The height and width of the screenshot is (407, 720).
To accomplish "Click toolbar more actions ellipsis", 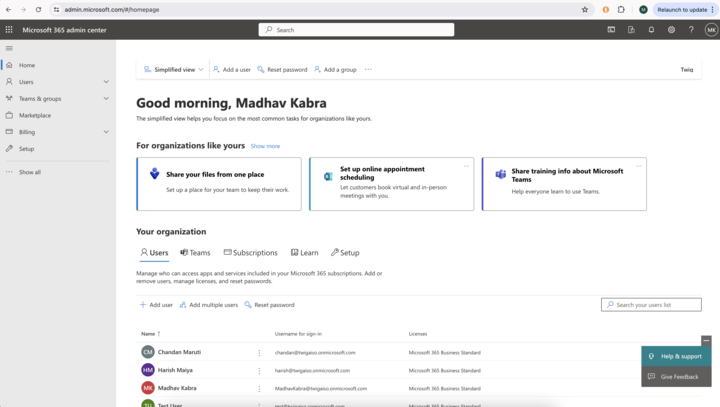I will (x=368, y=70).
